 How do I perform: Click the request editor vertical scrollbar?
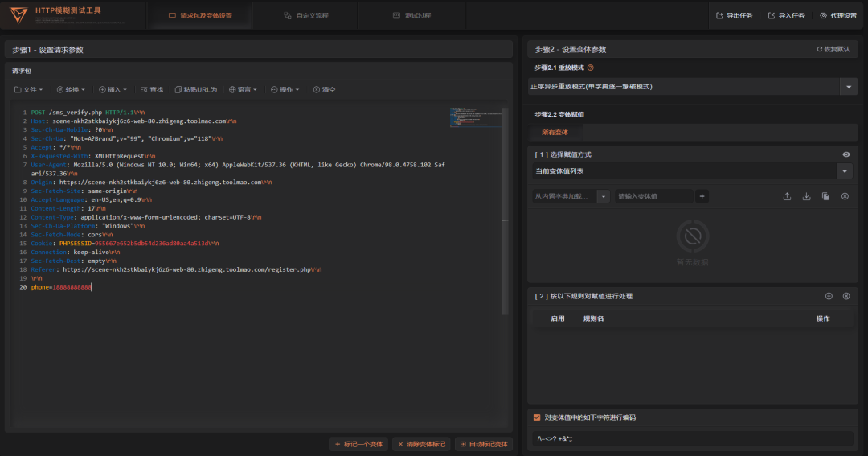(x=504, y=211)
